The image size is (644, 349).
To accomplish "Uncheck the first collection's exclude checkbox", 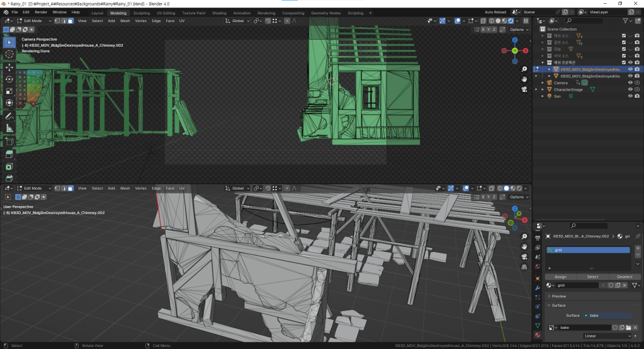I will click(624, 35).
